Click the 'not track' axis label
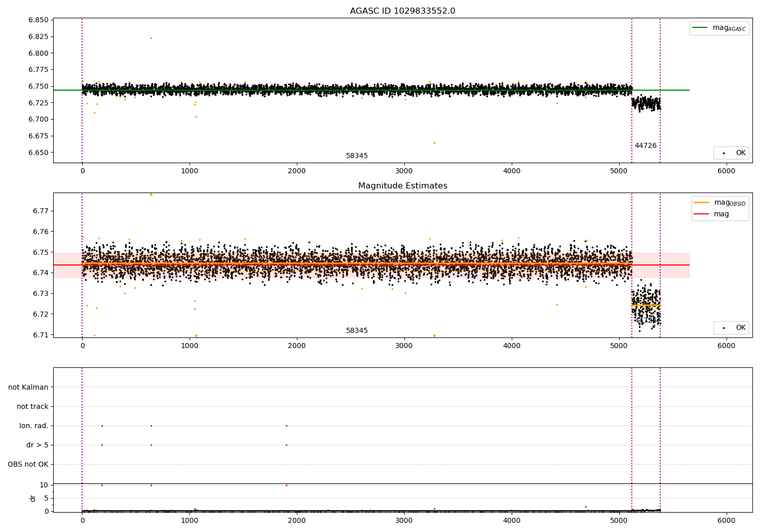760x532 pixels. click(32, 406)
